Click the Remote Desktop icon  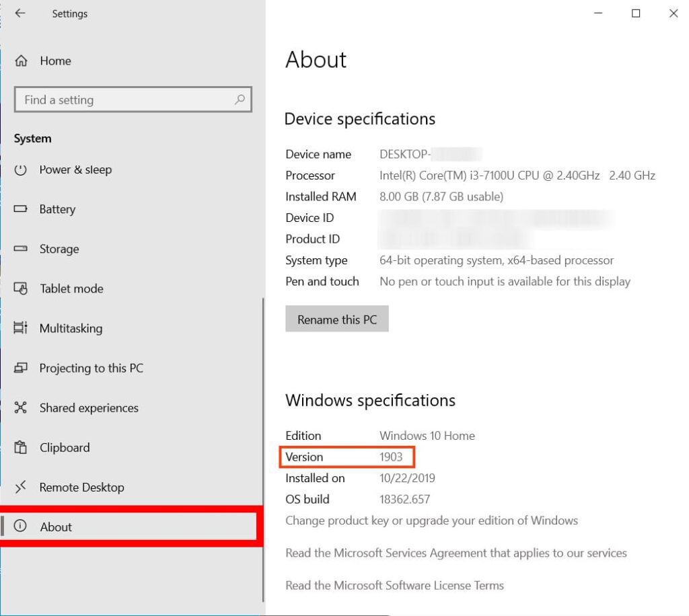[x=21, y=488]
